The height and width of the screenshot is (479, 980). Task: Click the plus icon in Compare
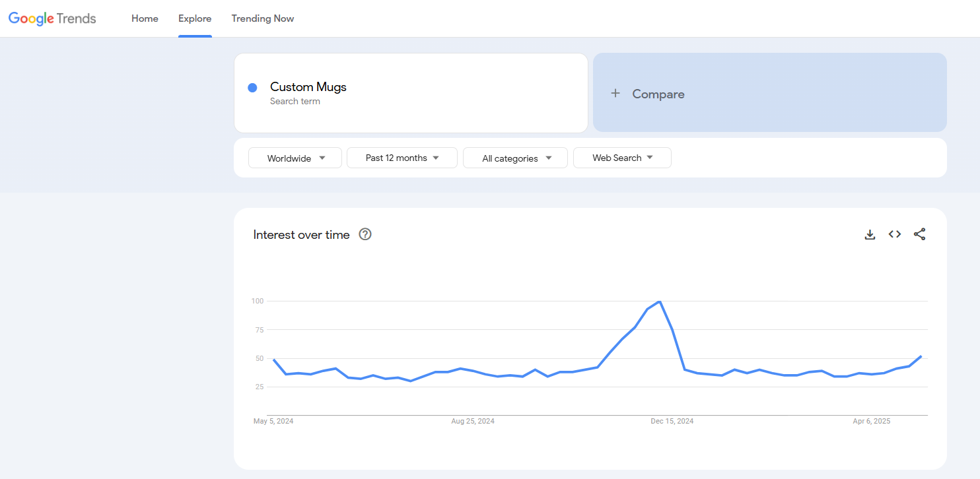coord(615,94)
